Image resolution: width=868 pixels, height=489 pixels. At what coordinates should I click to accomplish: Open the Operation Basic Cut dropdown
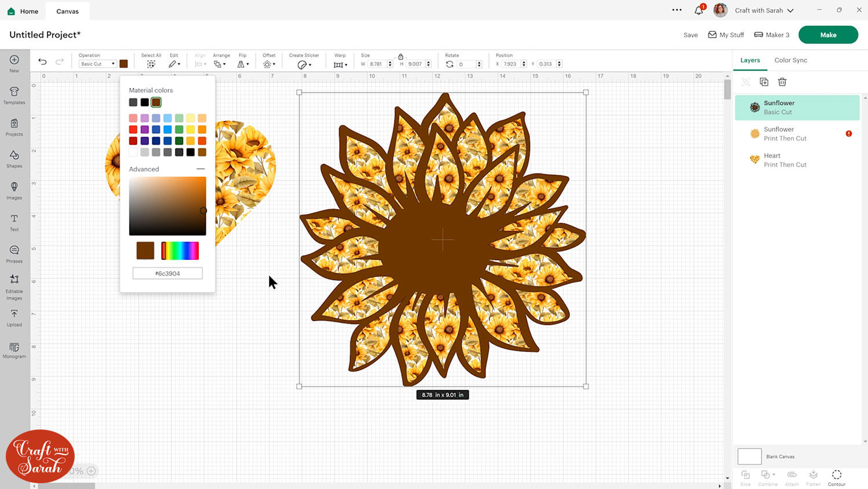coord(97,64)
